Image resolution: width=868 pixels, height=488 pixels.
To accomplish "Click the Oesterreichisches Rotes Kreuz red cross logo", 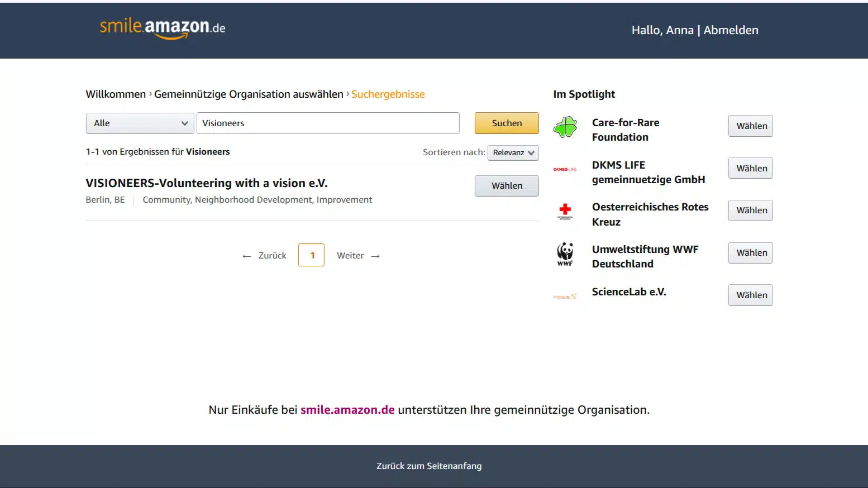I will pyautogui.click(x=565, y=211).
